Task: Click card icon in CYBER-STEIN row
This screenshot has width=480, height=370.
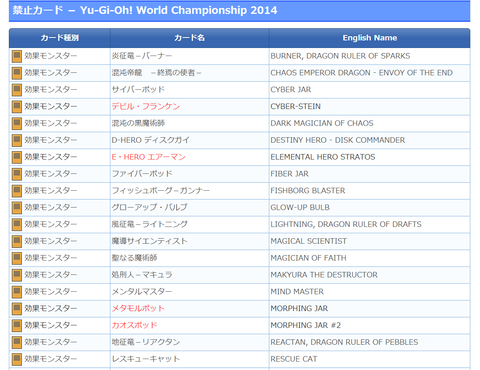Action: [17, 107]
